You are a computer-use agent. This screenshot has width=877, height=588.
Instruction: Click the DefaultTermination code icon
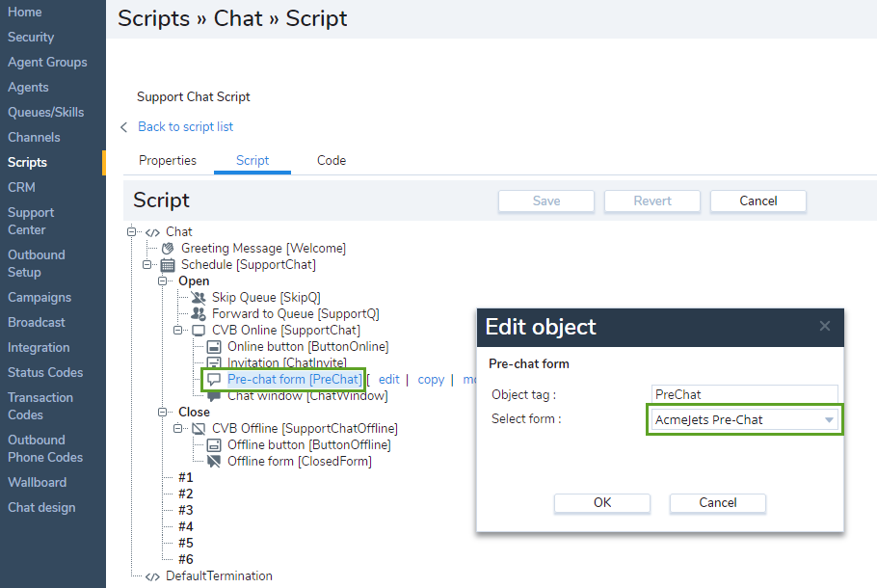pyautogui.click(x=152, y=576)
